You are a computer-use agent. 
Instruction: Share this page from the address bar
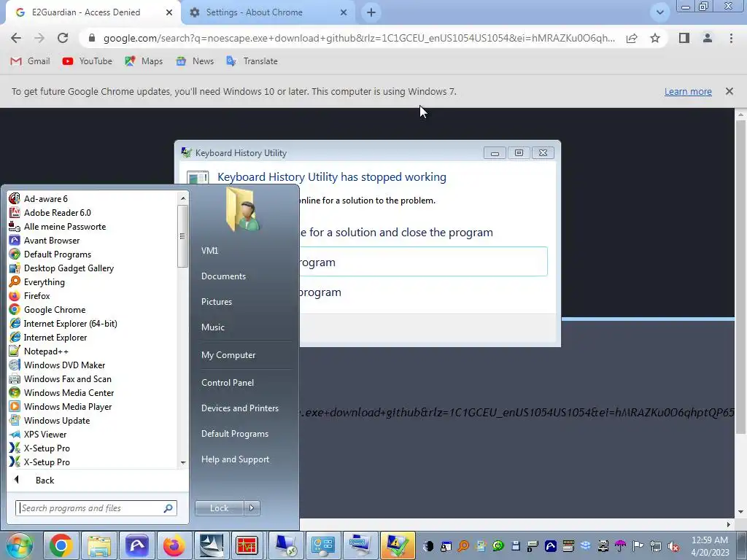632,38
